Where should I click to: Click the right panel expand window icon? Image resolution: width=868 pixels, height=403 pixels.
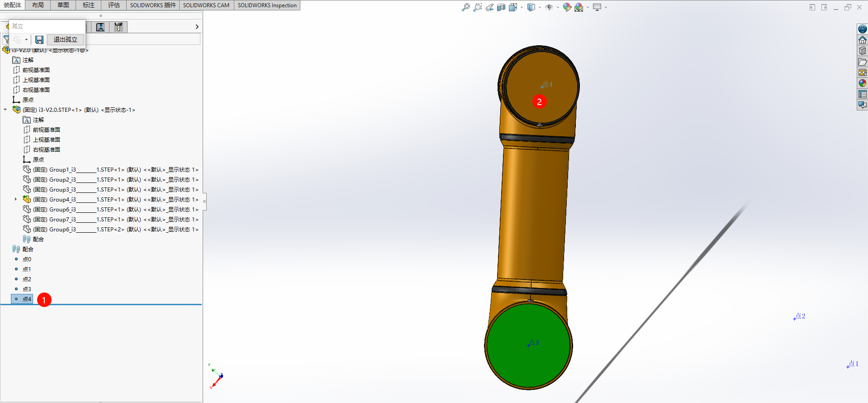(824, 7)
